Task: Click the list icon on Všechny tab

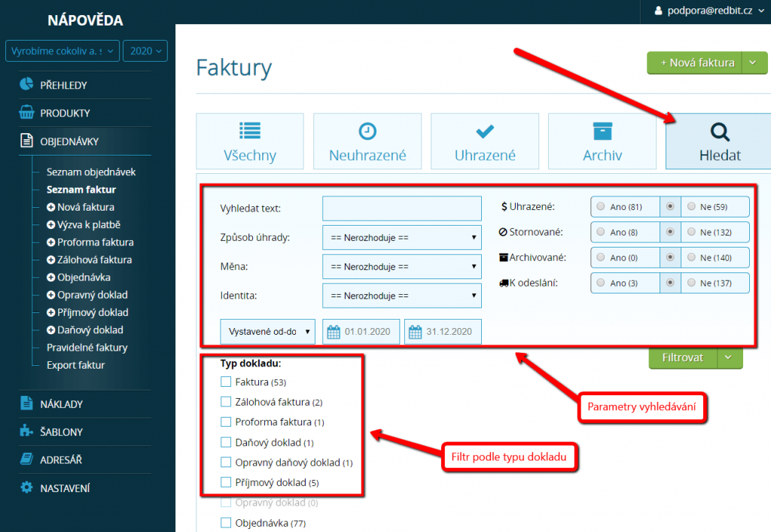Action: point(250,131)
